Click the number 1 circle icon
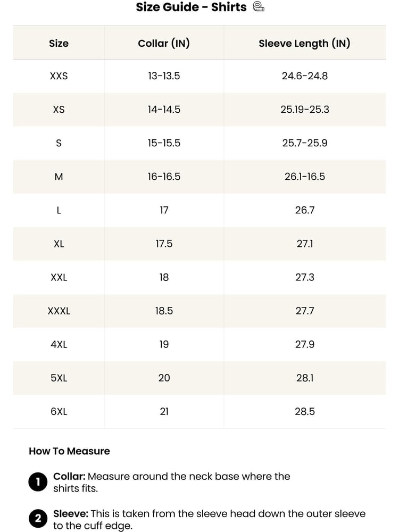 pyautogui.click(x=38, y=482)
